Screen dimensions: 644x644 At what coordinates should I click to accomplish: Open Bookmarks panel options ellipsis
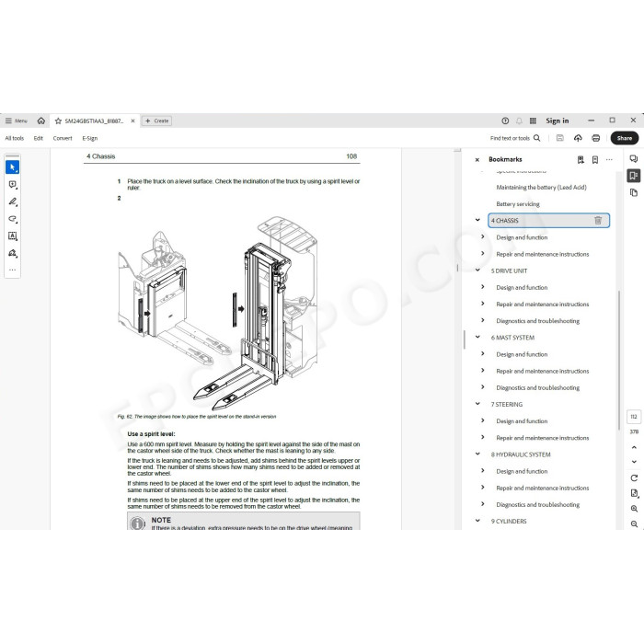pos(609,159)
